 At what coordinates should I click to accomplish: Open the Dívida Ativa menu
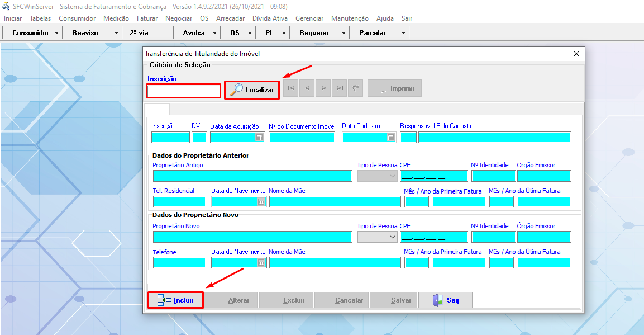click(x=270, y=18)
